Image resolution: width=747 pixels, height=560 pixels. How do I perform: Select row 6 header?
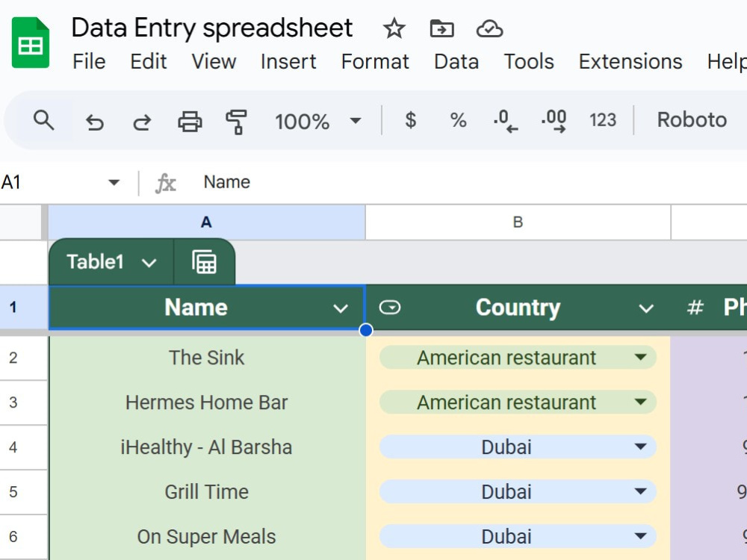(23, 537)
